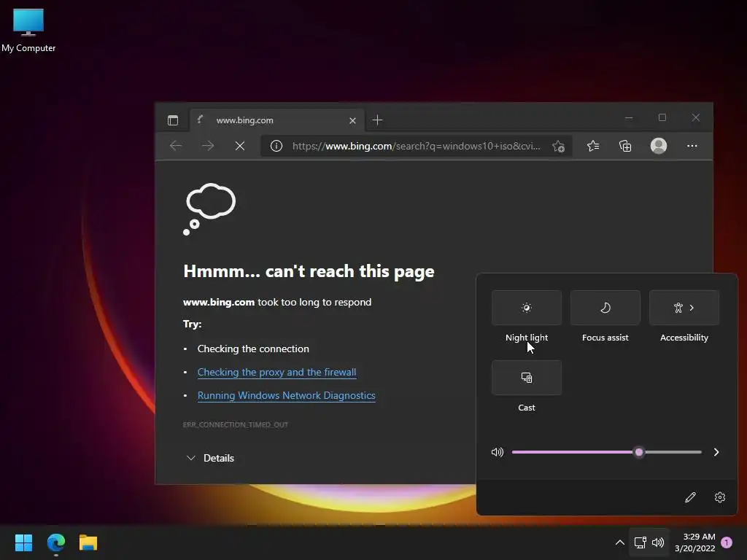Edit quick settings with the pencil icon
The image size is (747, 560).
(690, 497)
